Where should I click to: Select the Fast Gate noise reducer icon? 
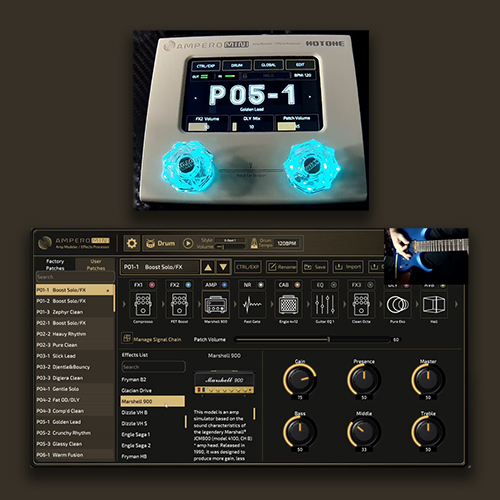(252, 304)
